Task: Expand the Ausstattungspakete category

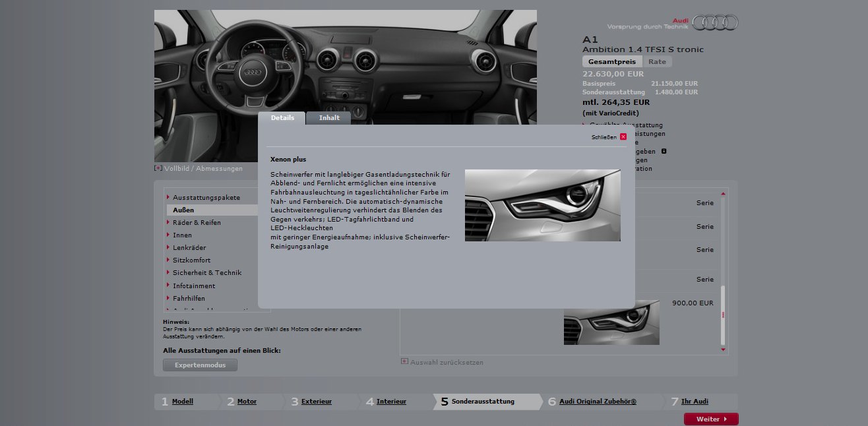Action: pyautogui.click(x=206, y=197)
